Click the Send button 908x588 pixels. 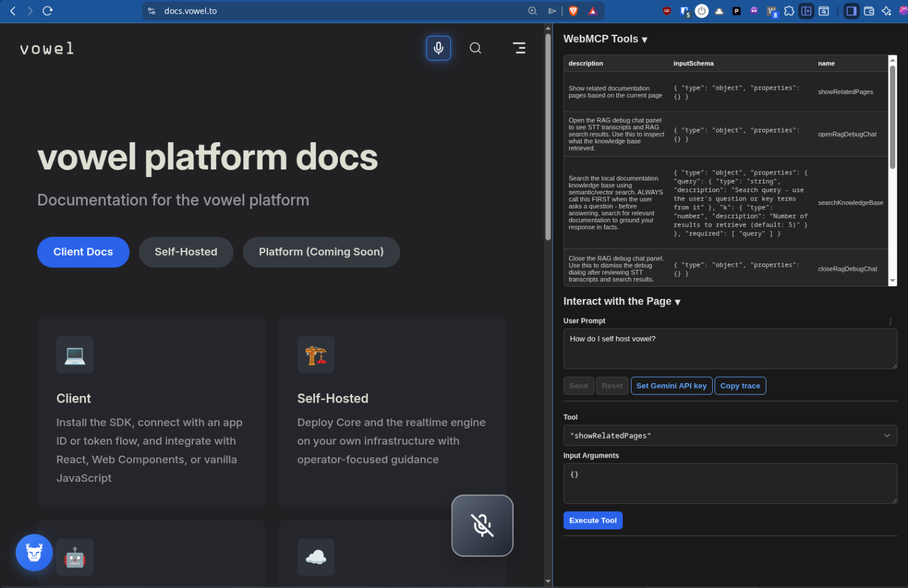(x=578, y=385)
